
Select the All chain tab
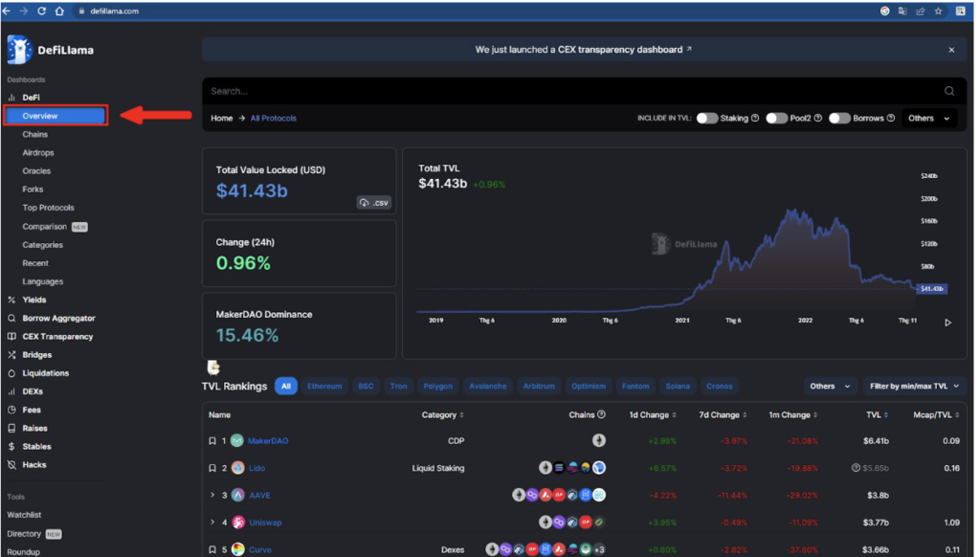click(286, 387)
